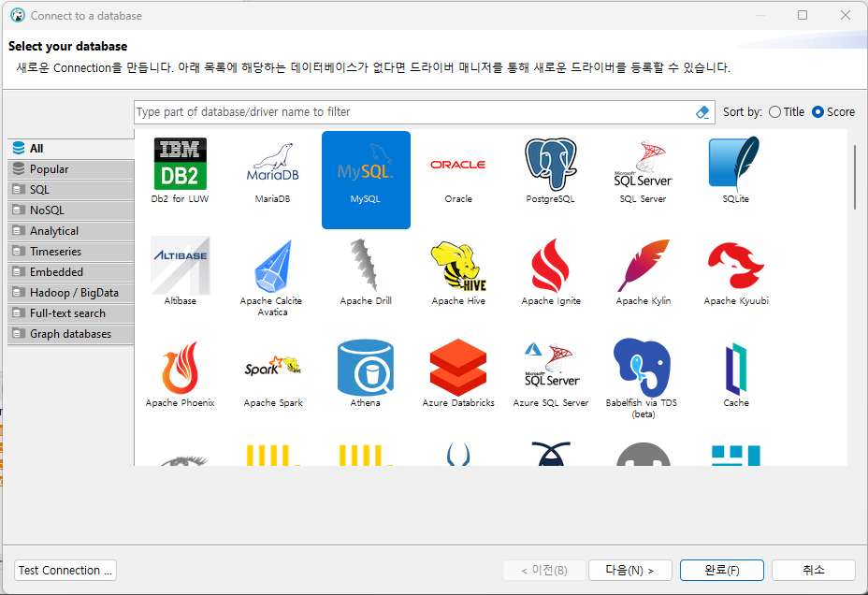Screen dimensions: 868x595
Task: Switch to the Embedded category
Action: point(71,271)
